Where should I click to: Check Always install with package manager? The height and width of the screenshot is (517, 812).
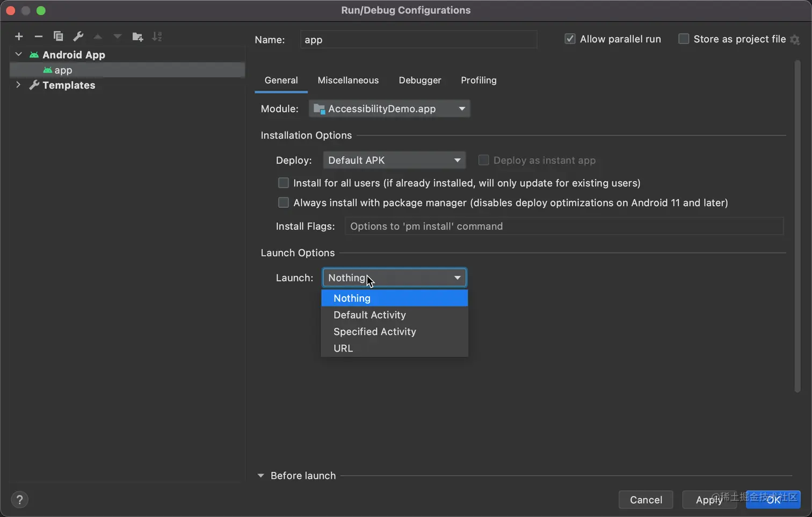coord(283,202)
